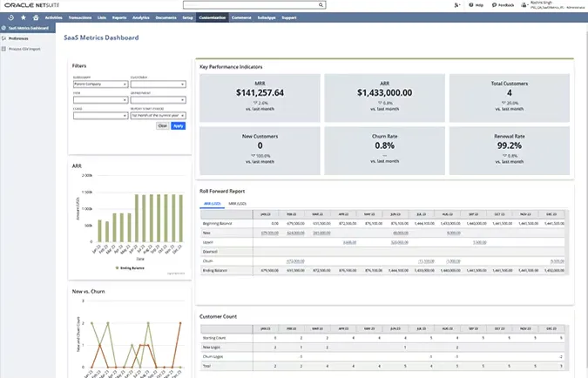Go to the home icon in navigation bar
The width and height of the screenshot is (588, 378).
pyautogui.click(x=36, y=17)
